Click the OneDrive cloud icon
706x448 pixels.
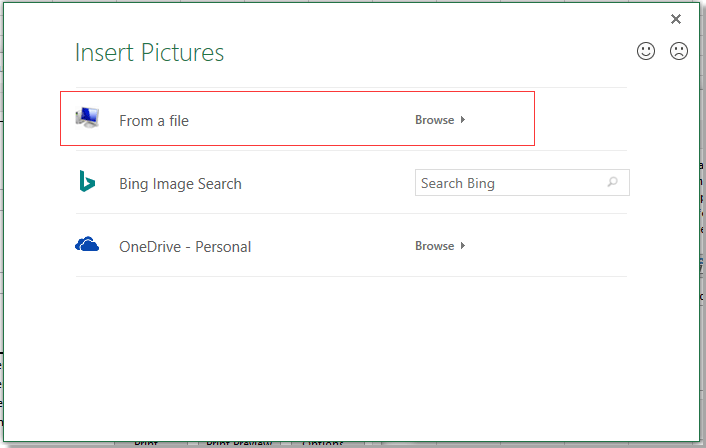87,245
